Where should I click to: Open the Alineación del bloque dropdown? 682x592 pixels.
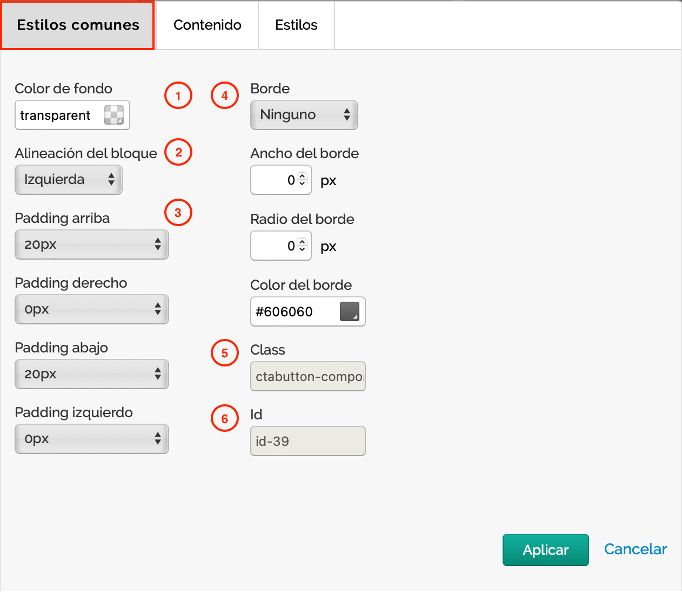tap(69, 180)
